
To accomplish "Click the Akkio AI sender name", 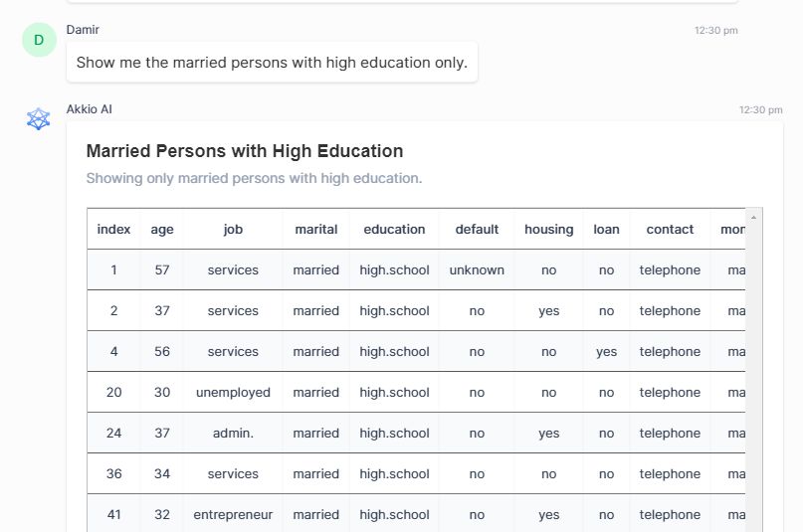I will (x=90, y=109).
